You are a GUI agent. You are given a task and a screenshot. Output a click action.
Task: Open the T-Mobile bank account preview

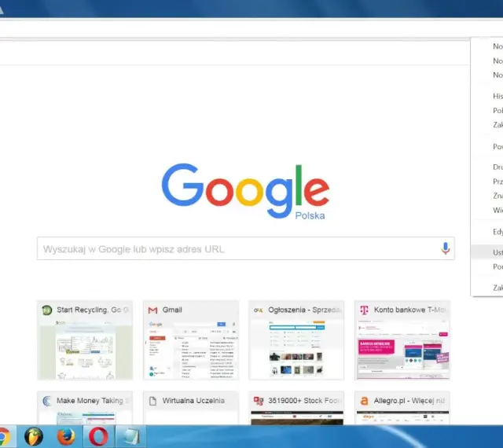click(x=402, y=350)
